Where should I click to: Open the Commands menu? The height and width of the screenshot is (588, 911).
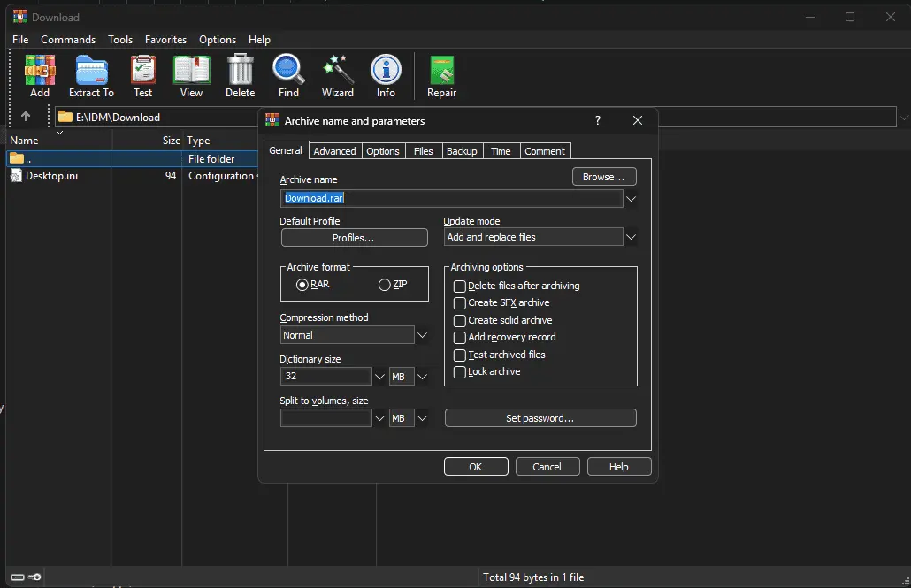[x=68, y=40]
